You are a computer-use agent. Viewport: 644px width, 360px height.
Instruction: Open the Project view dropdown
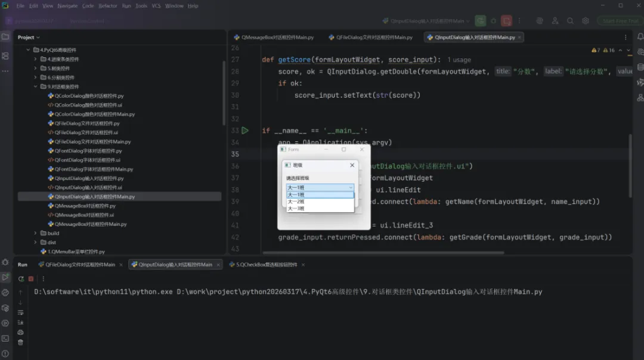tap(29, 38)
